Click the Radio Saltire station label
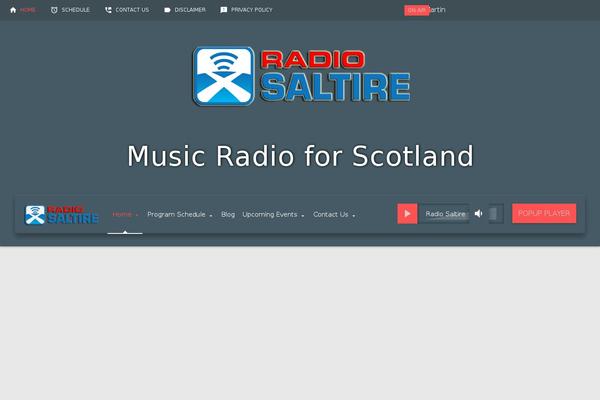The width and height of the screenshot is (600, 400). point(445,214)
